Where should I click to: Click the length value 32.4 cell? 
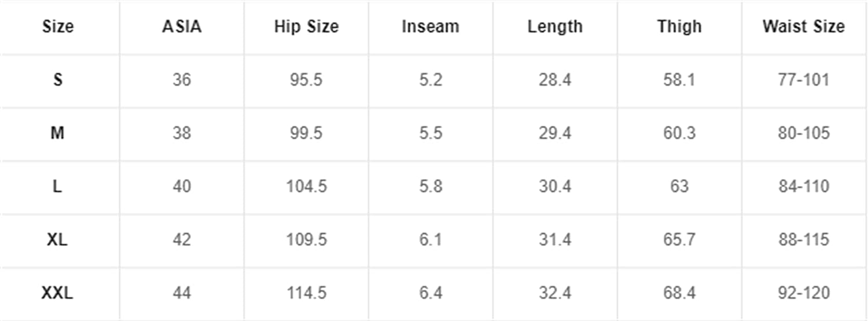555,293
